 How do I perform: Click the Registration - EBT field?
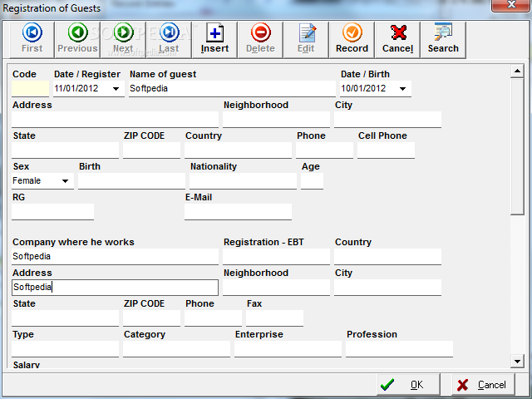[276, 257]
